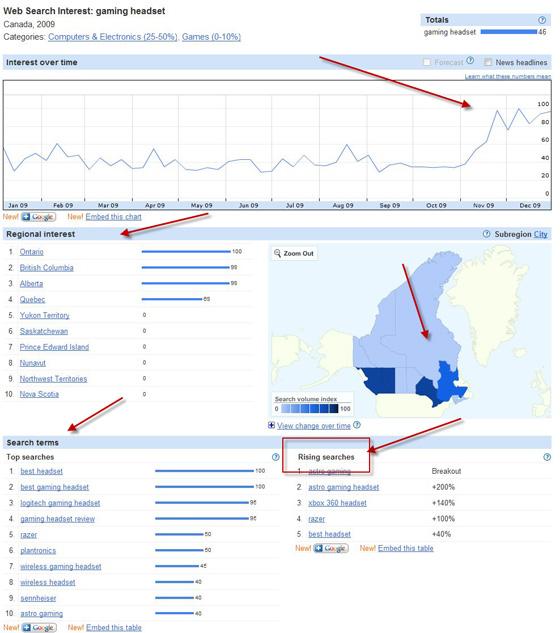Open 'best gaming headset' search term

click(x=55, y=487)
